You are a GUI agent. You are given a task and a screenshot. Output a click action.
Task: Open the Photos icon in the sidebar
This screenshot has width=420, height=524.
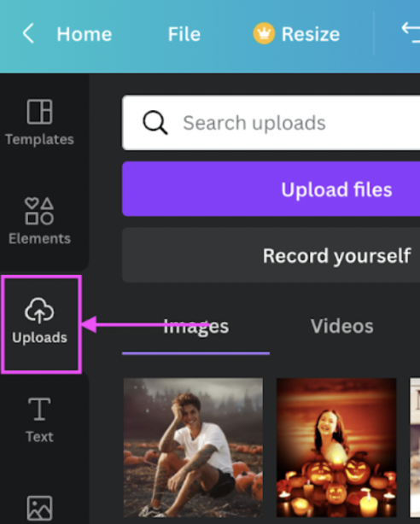coord(39,509)
